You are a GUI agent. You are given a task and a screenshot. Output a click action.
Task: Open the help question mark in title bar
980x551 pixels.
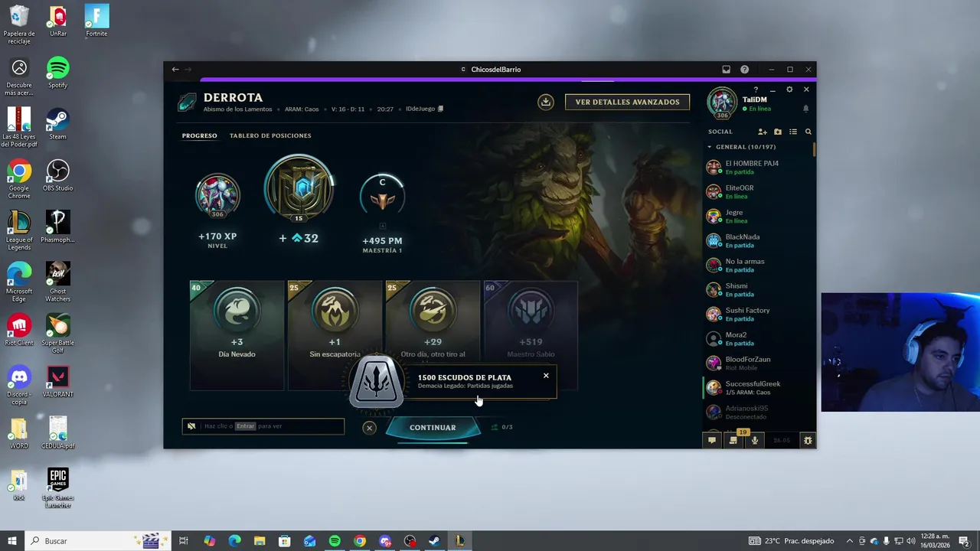[744, 70]
